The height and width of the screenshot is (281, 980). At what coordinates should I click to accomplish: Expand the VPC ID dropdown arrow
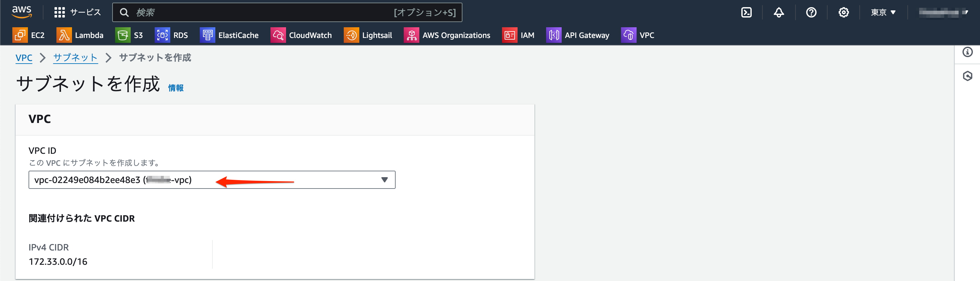click(x=384, y=180)
